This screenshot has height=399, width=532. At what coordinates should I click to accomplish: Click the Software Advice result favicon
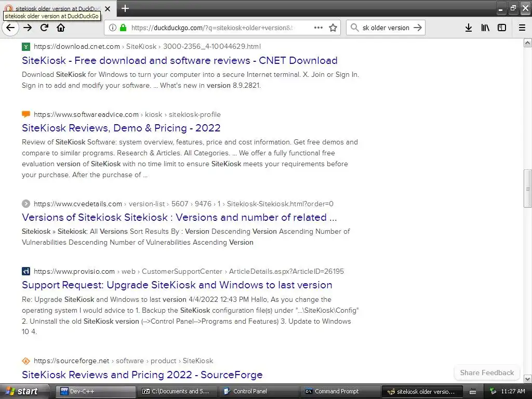pos(26,114)
